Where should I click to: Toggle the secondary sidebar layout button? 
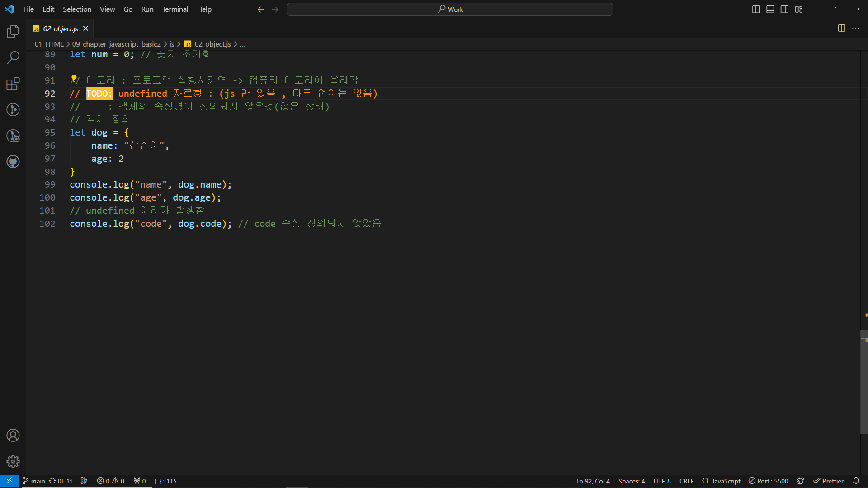tap(784, 9)
